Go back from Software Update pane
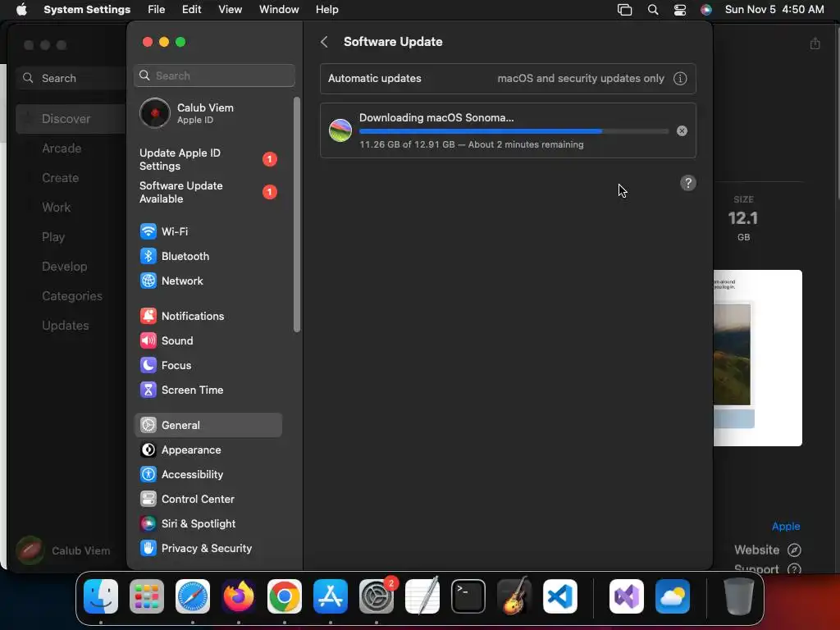This screenshot has height=630, width=840. (x=324, y=42)
